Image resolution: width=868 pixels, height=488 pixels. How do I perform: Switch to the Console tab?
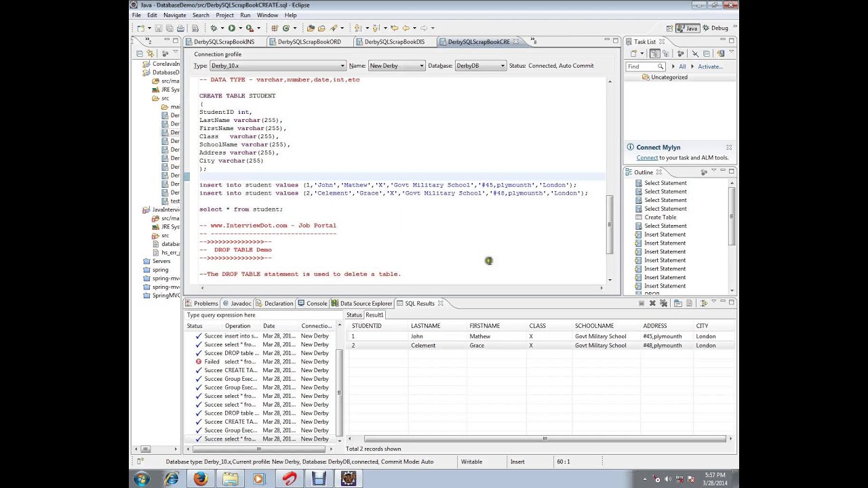click(313, 304)
